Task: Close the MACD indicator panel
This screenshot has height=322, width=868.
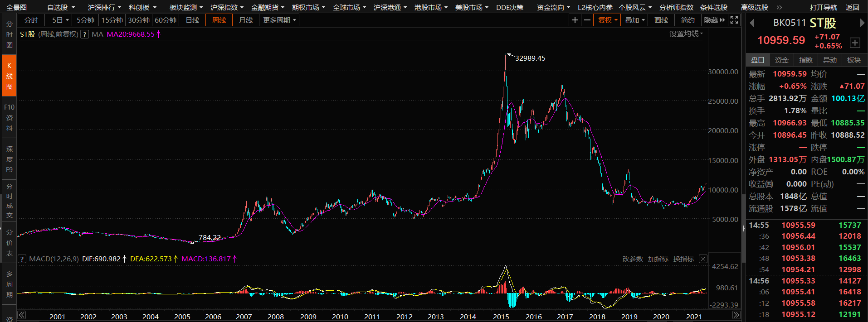Action: (703, 259)
